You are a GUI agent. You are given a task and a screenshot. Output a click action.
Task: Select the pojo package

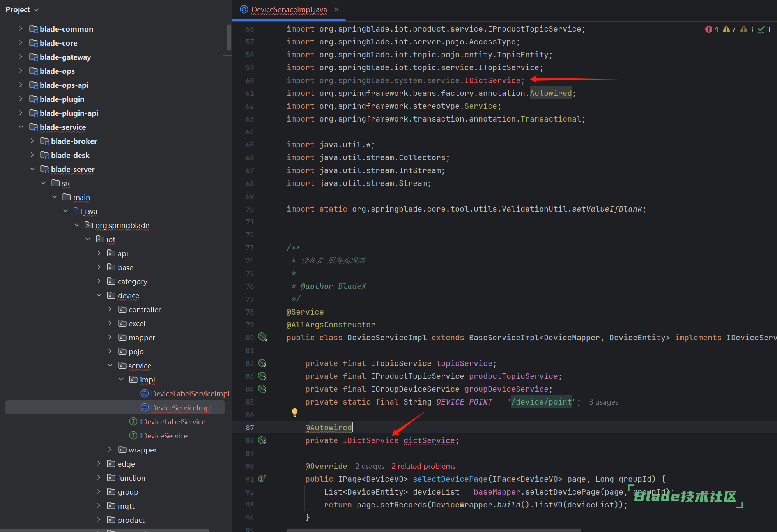[x=136, y=352]
